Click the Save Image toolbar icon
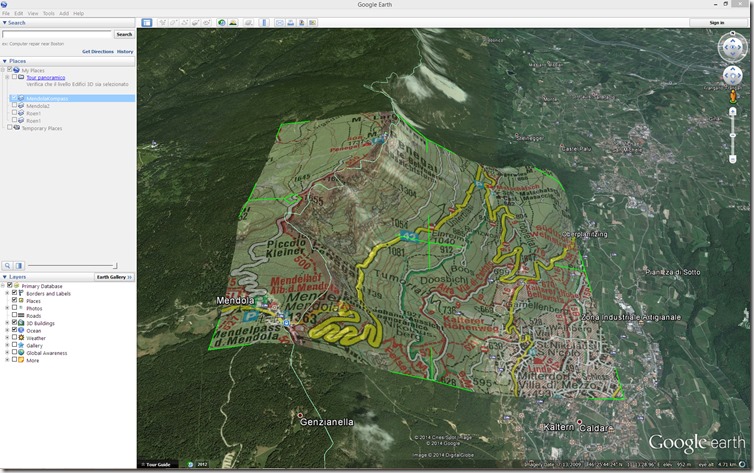The width and height of the screenshot is (754, 473). (302, 23)
